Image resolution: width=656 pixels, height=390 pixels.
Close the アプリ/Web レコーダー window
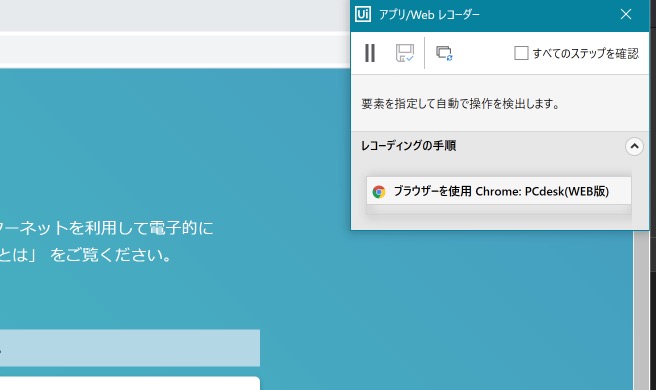626,14
